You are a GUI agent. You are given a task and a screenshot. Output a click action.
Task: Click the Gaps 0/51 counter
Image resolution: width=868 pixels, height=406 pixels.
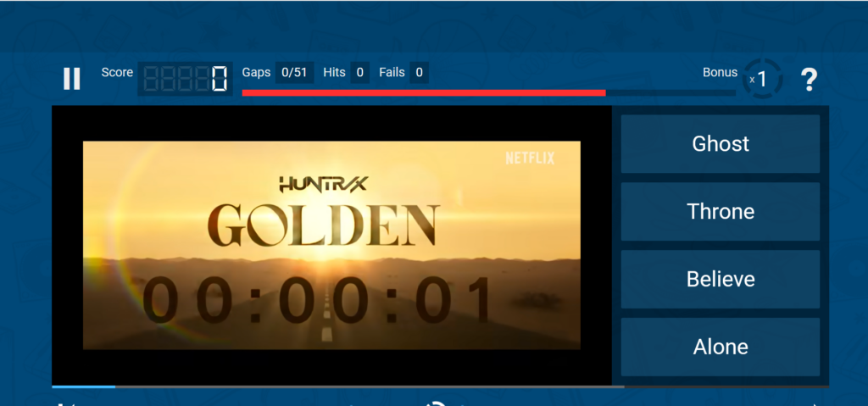tap(294, 73)
